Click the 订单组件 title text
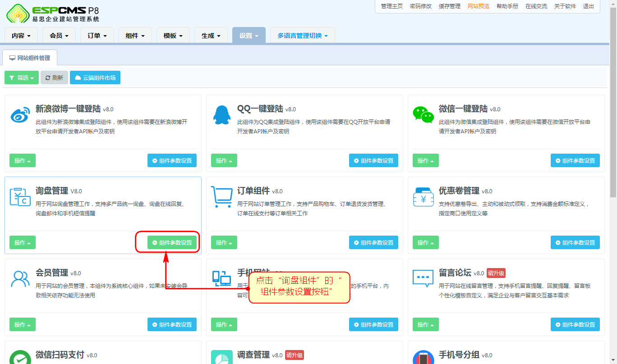This screenshot has width=617, height=364. click(253, 191)
